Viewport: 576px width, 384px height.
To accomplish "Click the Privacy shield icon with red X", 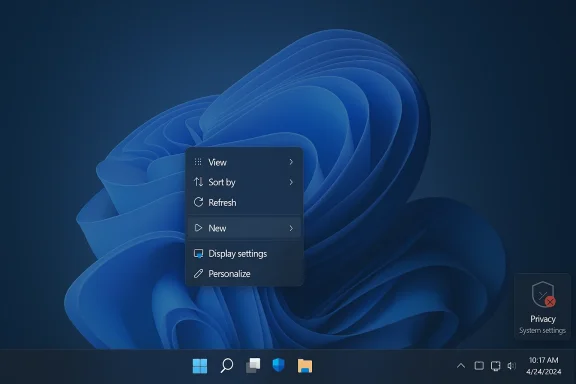I will click(543, 294).
